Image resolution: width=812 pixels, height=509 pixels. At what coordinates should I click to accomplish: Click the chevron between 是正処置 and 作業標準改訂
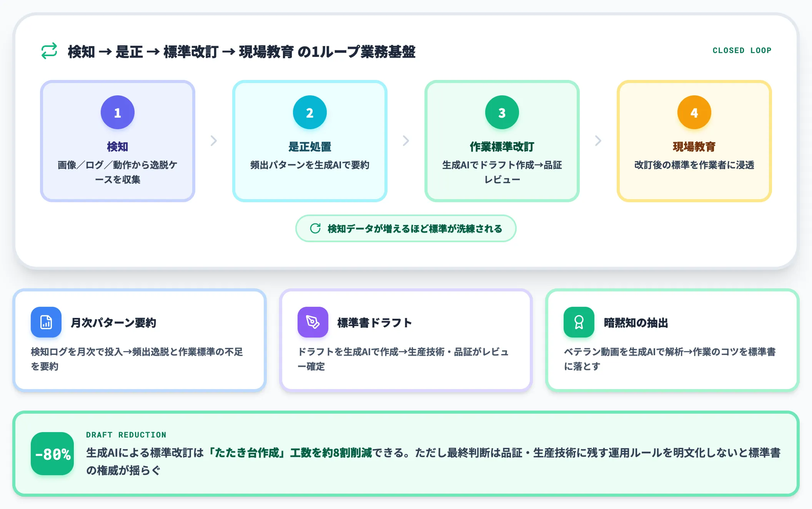tap(406, 141)
